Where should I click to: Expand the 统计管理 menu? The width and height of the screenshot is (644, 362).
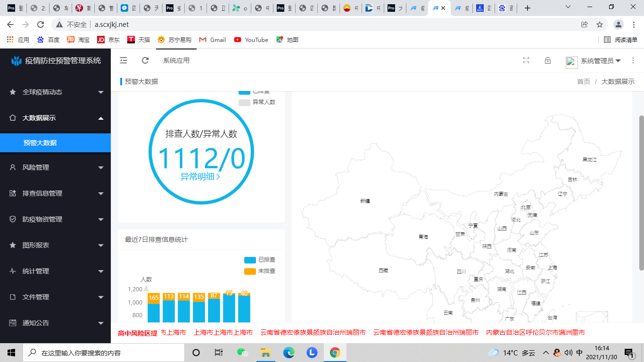(101, 271)
